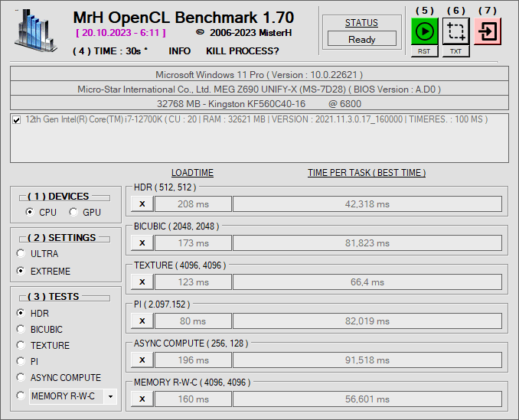Click the ASYNC COMPUTE best time 91,518 ms
Viewport: 519px width, 420px height.
pyautogui.click(x=367, y=360)
